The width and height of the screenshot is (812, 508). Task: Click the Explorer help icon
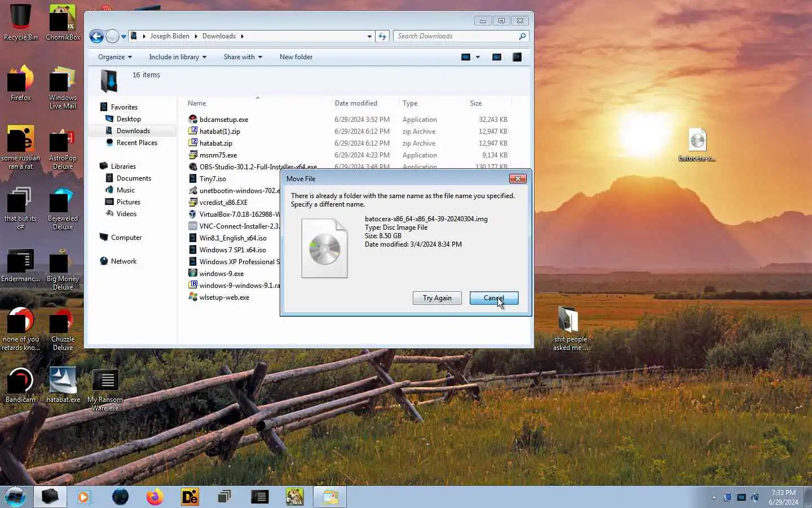[517, 57]
